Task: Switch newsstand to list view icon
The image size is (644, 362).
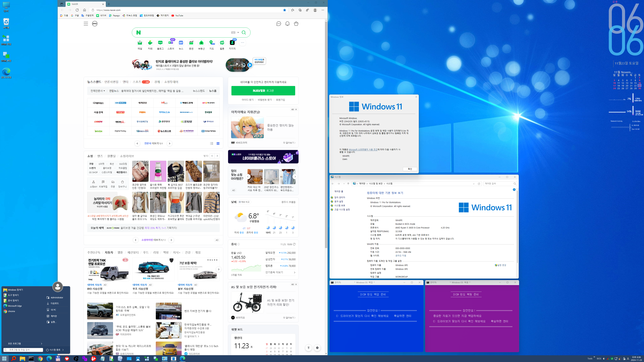Action: point(211,143)
